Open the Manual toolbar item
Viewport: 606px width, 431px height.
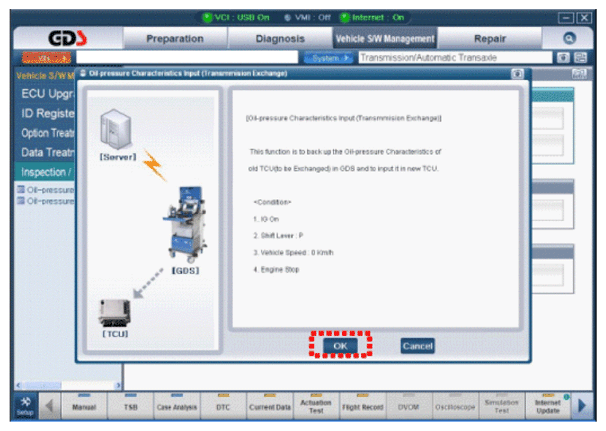(84, 406)
